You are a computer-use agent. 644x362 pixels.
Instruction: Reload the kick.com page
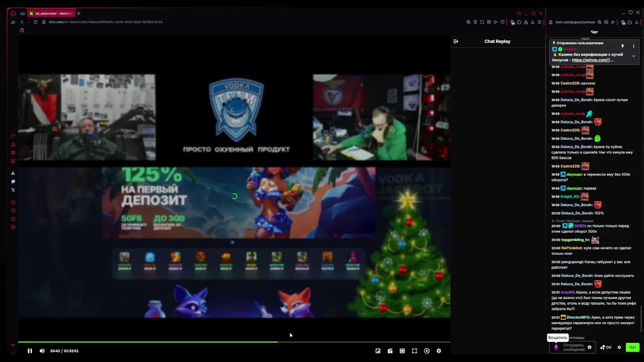35,22
